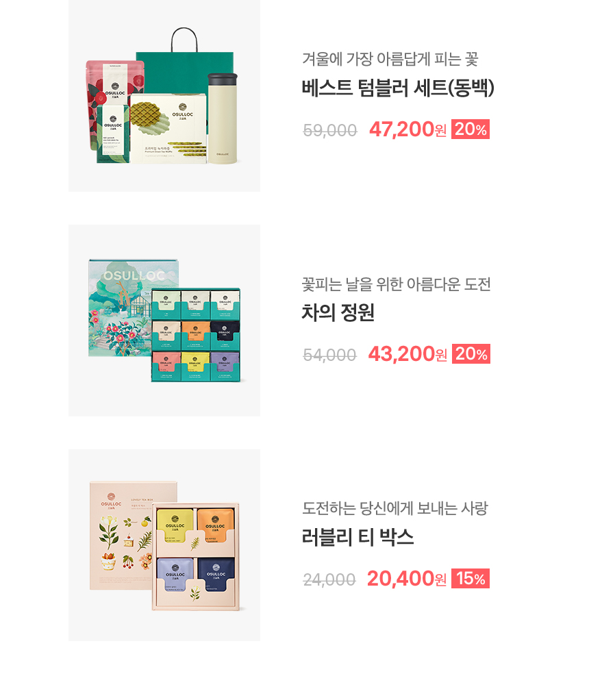This screenshot has width=589, height=700.
Task: Select the 20,400원 sale price
Action: pyautogui.click(x=406, y=579)
